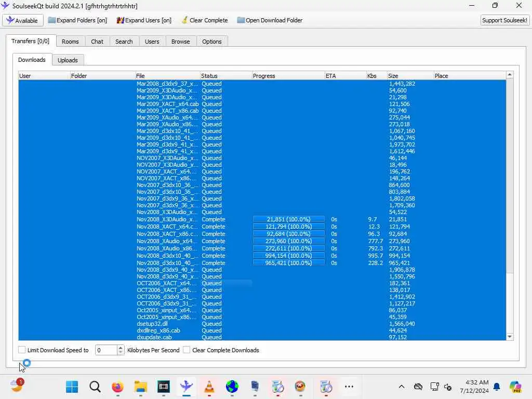Click the 994,154 (100.0%) progress bar
The width and height of the screenshot is (532, 399).
289,256
